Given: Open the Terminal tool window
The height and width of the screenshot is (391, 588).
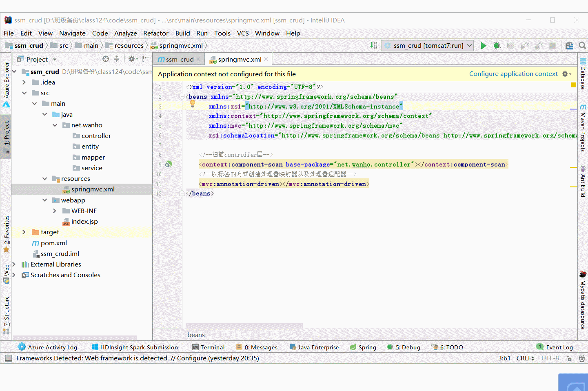Looking at the screenshot, I should pyautogui.click(x=209, y=347).
